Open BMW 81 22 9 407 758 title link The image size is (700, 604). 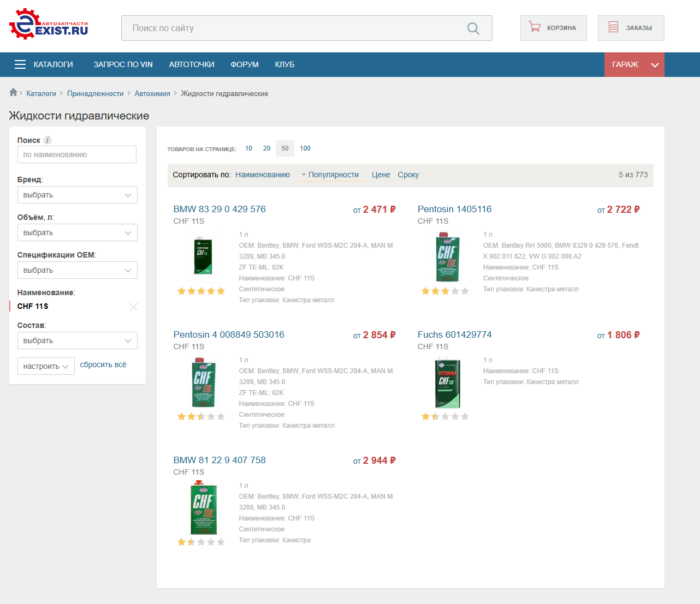(220, 460)
